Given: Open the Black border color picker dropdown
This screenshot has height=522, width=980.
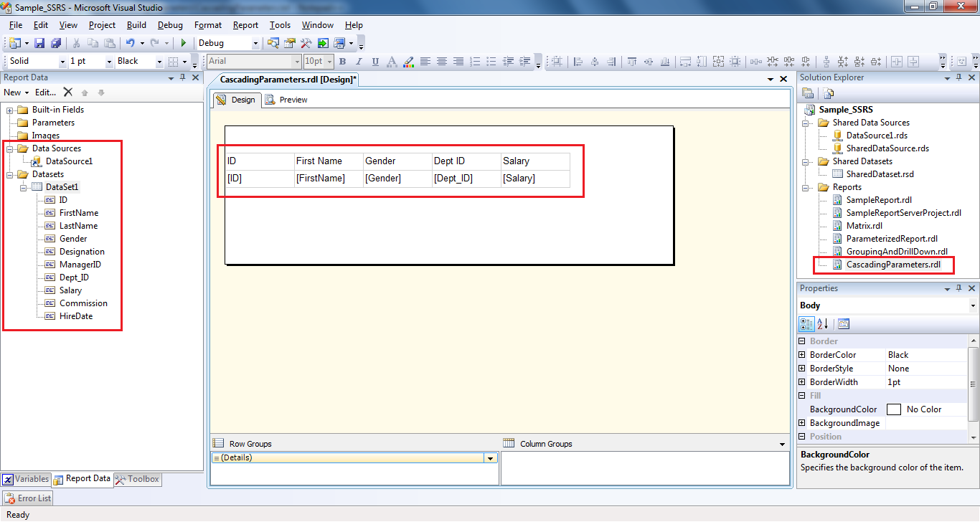Looking at the screenshot, I should coord(159,61).
